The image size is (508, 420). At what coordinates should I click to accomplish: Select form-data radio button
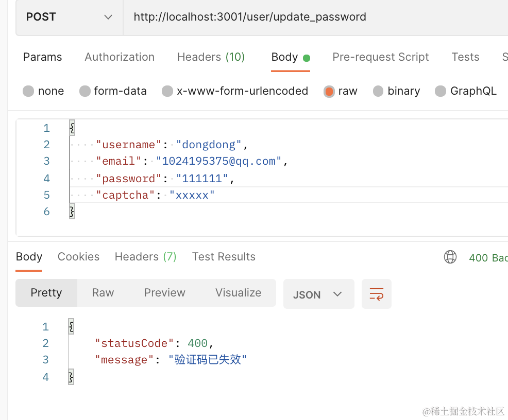[x=85, y=92]
